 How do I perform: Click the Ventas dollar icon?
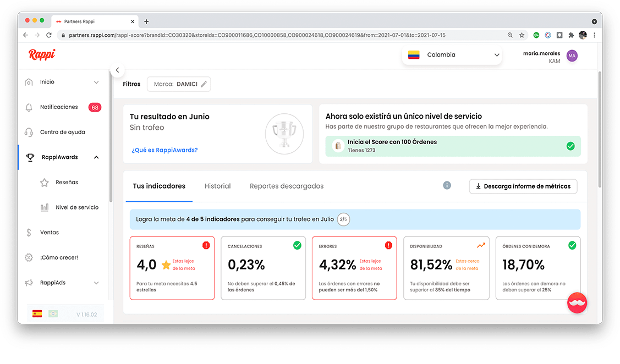[29, 233]
